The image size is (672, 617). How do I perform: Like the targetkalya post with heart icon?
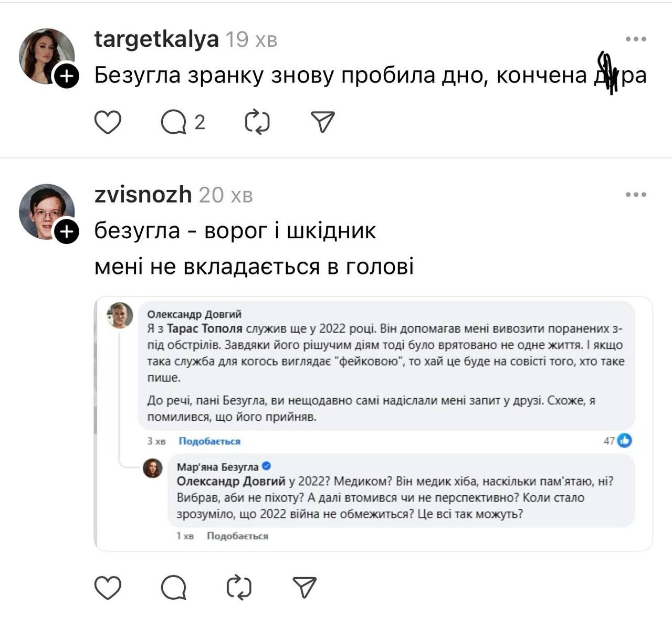(108, 122)
